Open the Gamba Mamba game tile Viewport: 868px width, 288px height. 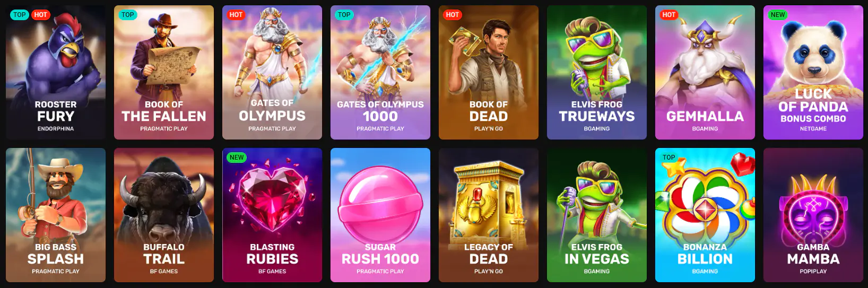813,215
